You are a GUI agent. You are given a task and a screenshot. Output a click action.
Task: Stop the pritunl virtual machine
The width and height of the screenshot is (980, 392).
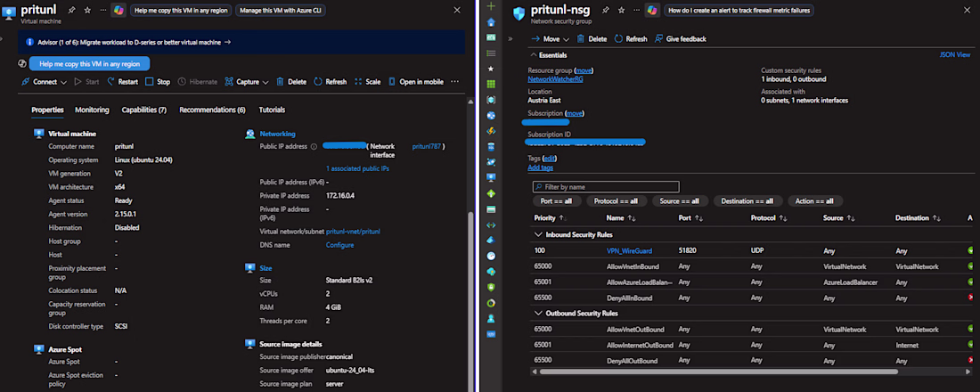(x=158, y=82)
